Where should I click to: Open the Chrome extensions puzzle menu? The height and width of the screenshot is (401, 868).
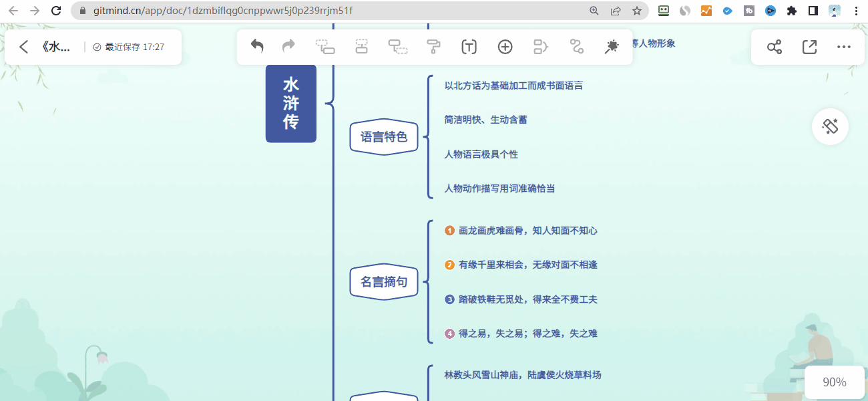792,11
